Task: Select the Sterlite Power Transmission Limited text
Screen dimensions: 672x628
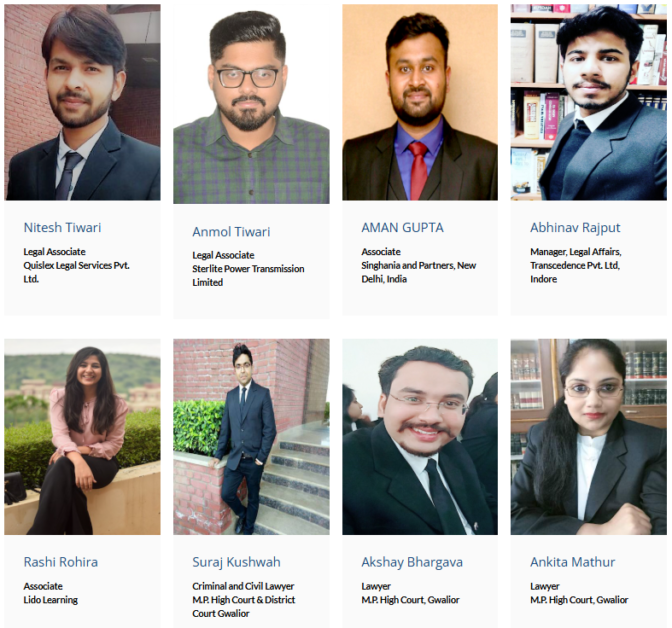Action: tap(248, 275)
